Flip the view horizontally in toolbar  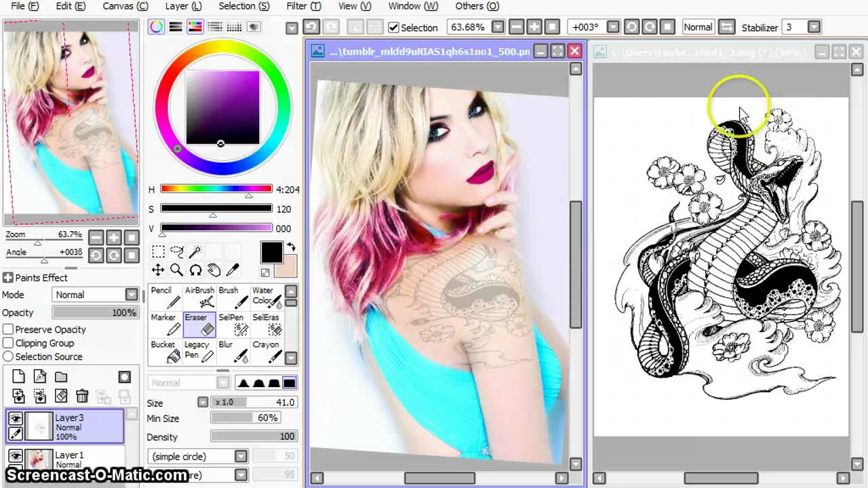pyautogui.click(x=726, y=27)
